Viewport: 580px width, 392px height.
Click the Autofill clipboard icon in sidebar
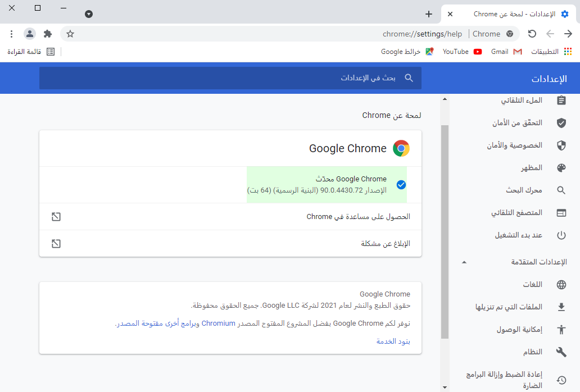[x=561, y=101]
